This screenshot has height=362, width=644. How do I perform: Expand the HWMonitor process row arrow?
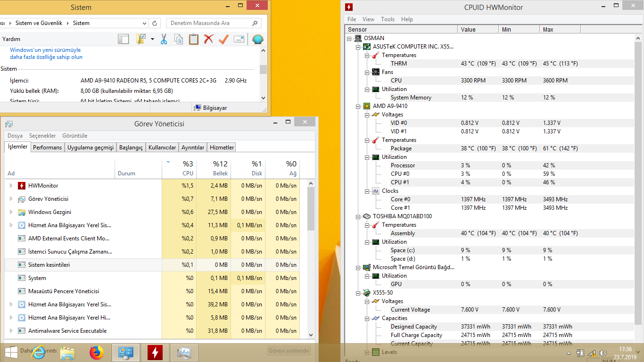coord(11,186)
